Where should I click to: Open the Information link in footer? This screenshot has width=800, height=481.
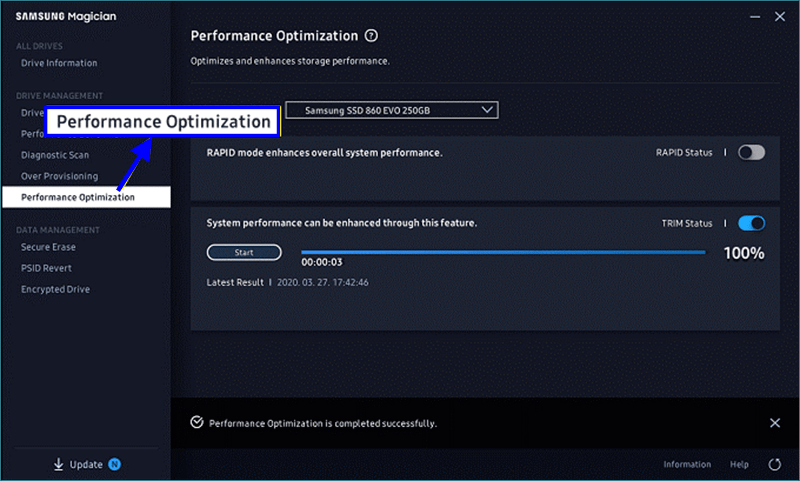[687, 465]
